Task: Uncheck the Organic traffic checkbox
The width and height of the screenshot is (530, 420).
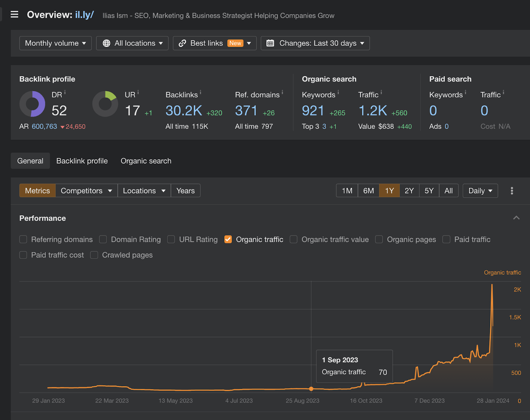Action: click(228, 239)
